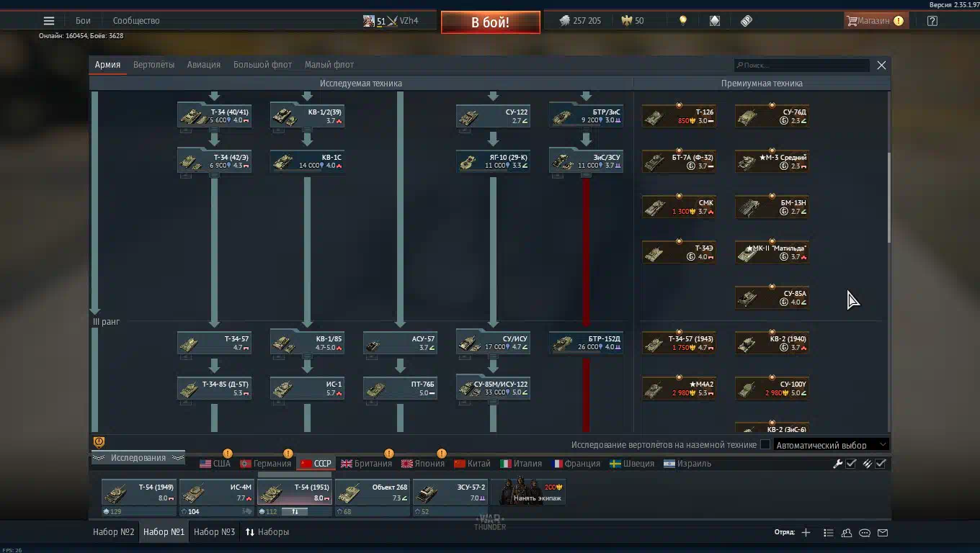Click the Golden Eagles balance 50

tap(633, 21)
